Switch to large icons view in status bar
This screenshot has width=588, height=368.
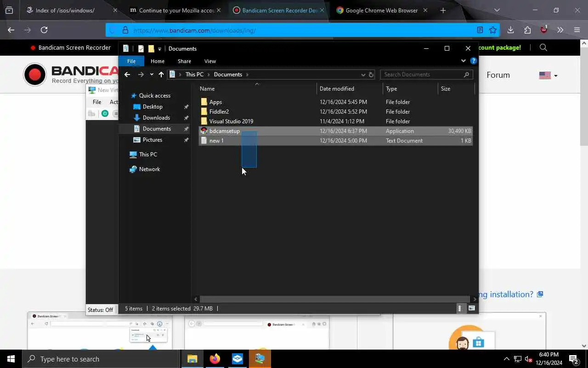click(471, 309)
